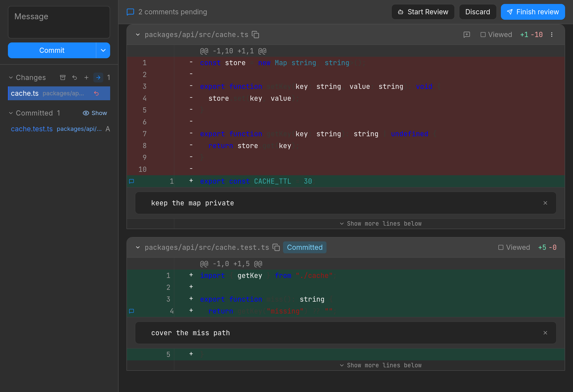Click the '@@ -1,10 +1,1 @@' hunk header
Screen dimensions: 573x392
coord(233,51)
